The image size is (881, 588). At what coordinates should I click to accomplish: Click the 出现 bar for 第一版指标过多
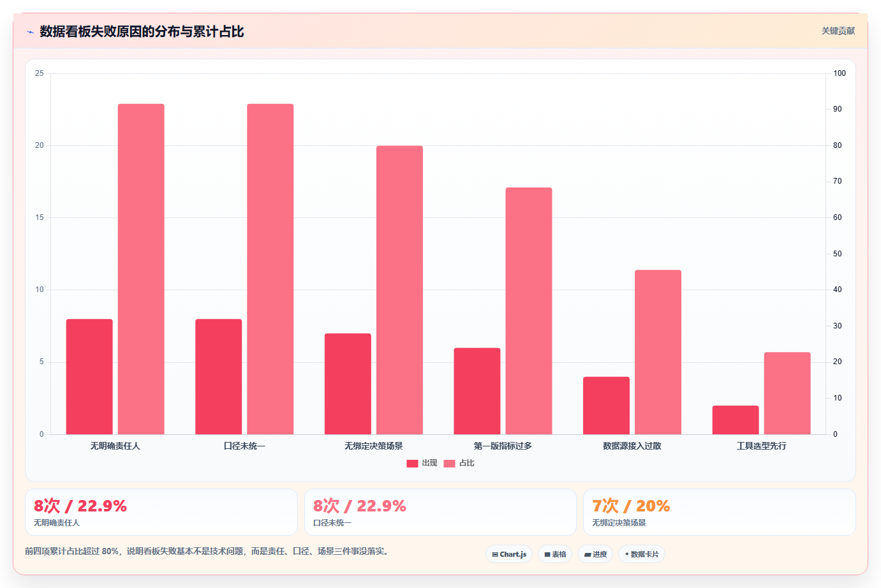(x=477, y=391)
